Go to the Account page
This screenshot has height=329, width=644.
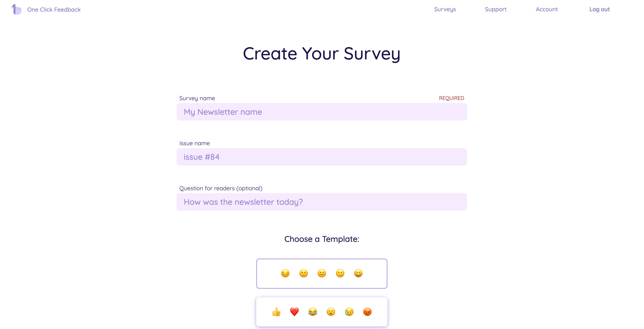pos(547,9)
